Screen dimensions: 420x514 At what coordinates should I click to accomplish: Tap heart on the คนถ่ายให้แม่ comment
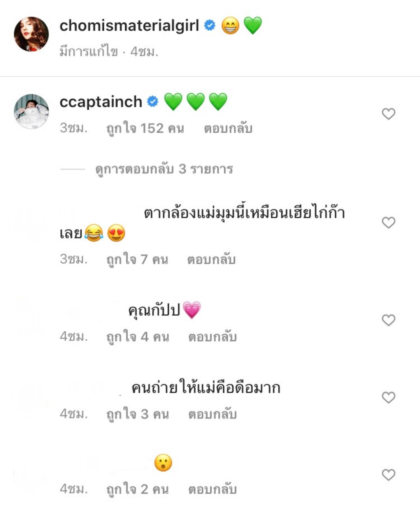coord(388,397)
